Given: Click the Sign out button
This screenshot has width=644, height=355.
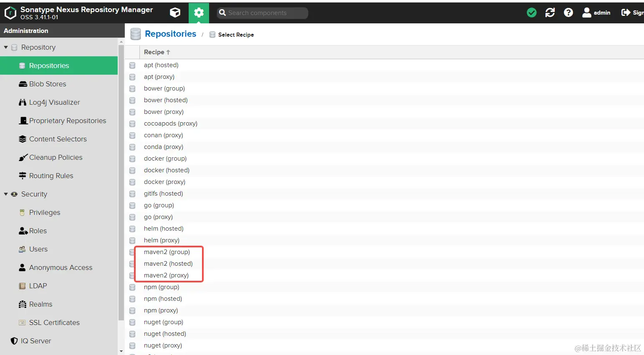Looking at the screenshot, I should pyautogui.click(x=632, y=13).
